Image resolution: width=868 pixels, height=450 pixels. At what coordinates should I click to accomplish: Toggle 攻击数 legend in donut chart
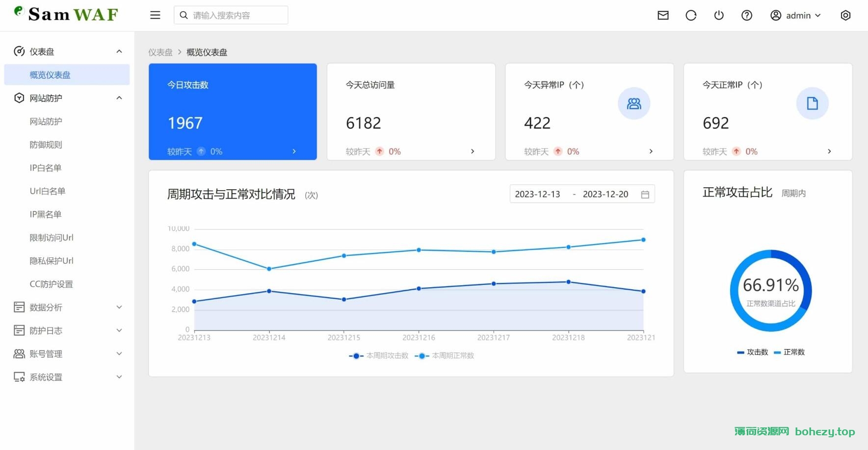753,352
